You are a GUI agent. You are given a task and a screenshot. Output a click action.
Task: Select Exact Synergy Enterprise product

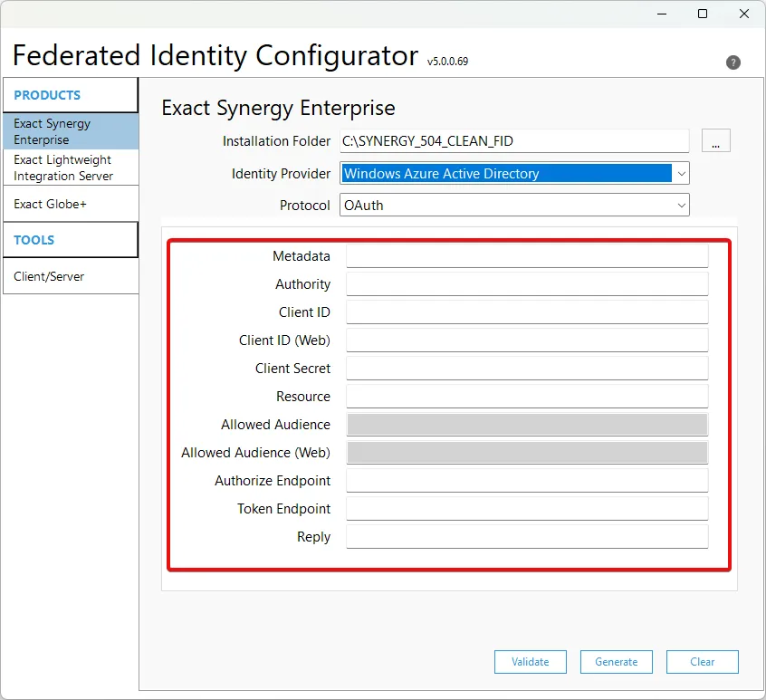click(x=71, y=131)
